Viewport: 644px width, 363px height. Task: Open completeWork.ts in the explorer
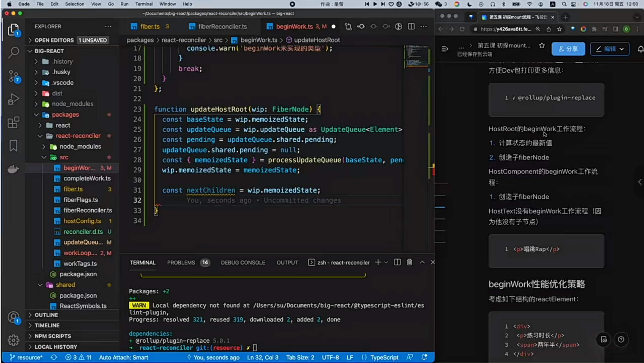pyautogui.click(x=87, y=178)
